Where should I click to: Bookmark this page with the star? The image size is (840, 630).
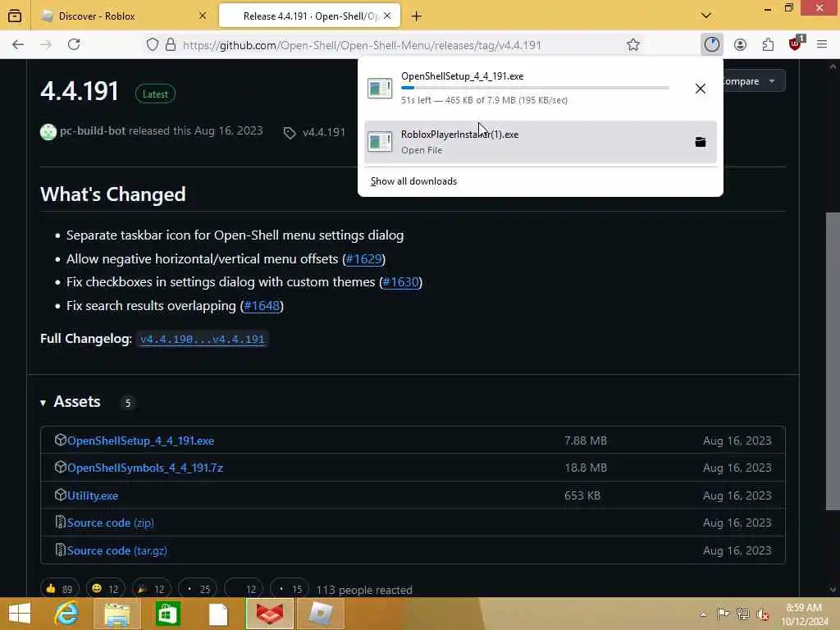coord(633,44)
